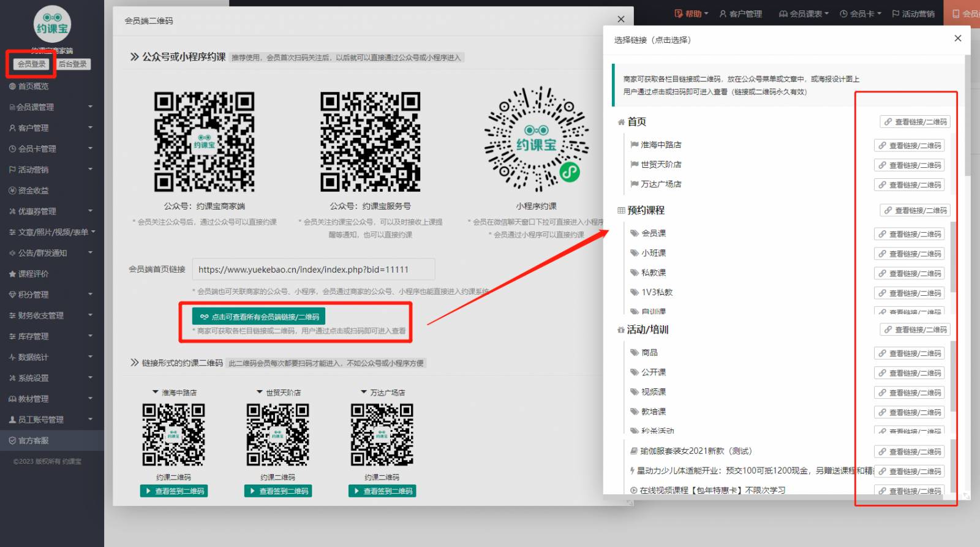Click 查看链接/二维码 for 预约课程 heading
Image resolution: width=980 pixels, height=547 pixels.
pyautogui.click(x=915, y=210)
